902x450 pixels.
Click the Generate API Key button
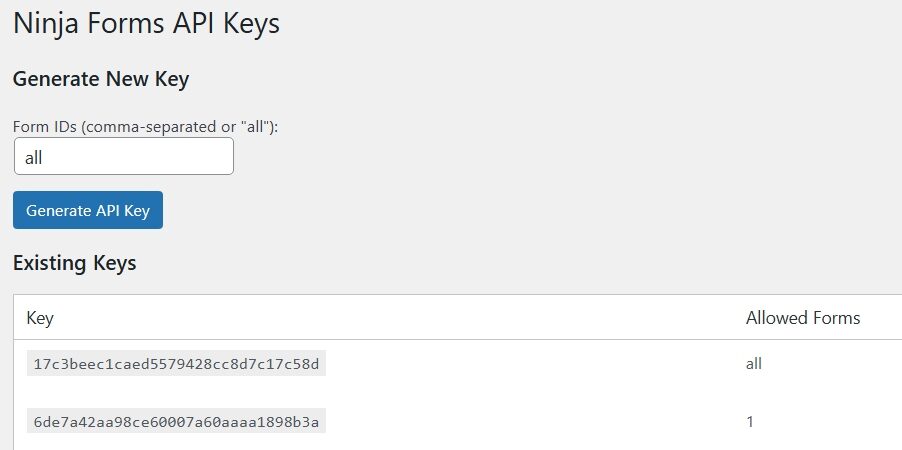[x=88, y=210]
